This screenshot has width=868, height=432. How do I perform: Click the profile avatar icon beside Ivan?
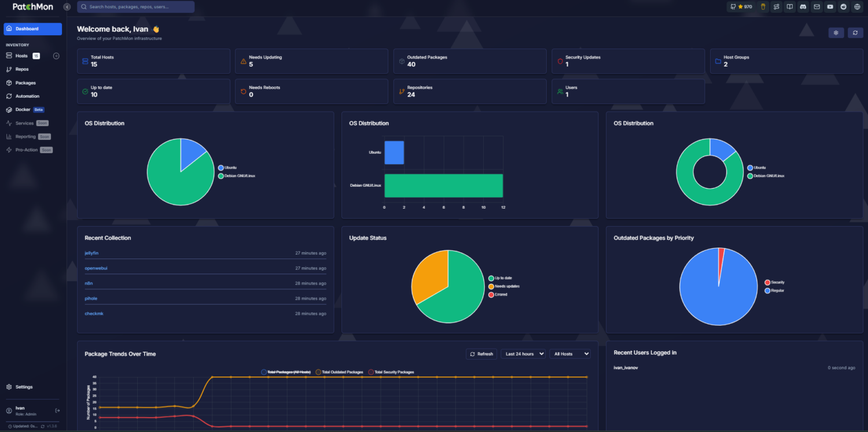(9, 411)
